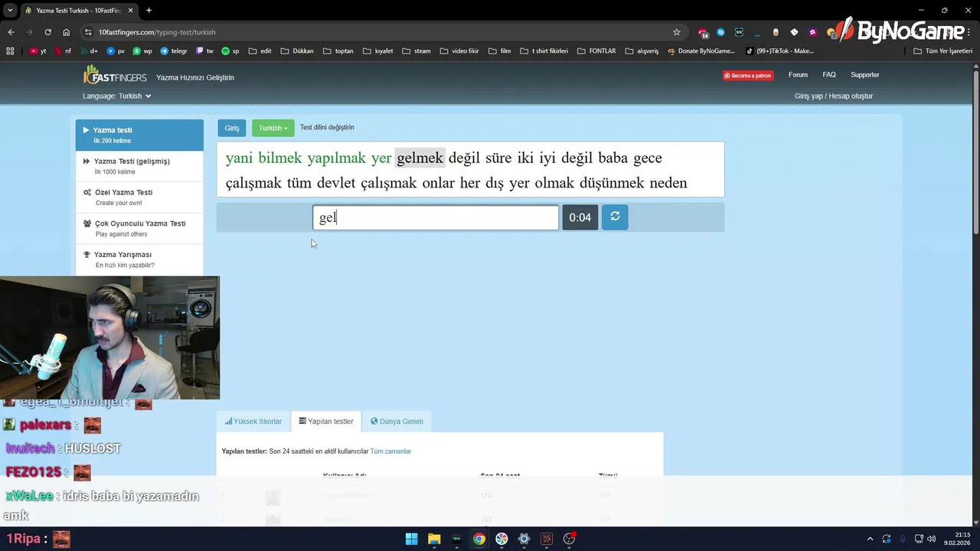Open the Forum link in the header
This screenshot has height=551, width=980.
799,75
